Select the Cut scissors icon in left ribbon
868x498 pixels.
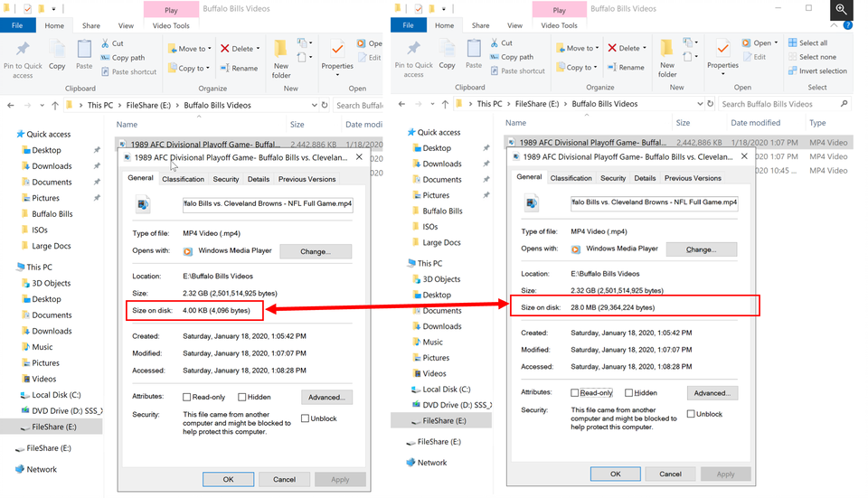[105, 43]
